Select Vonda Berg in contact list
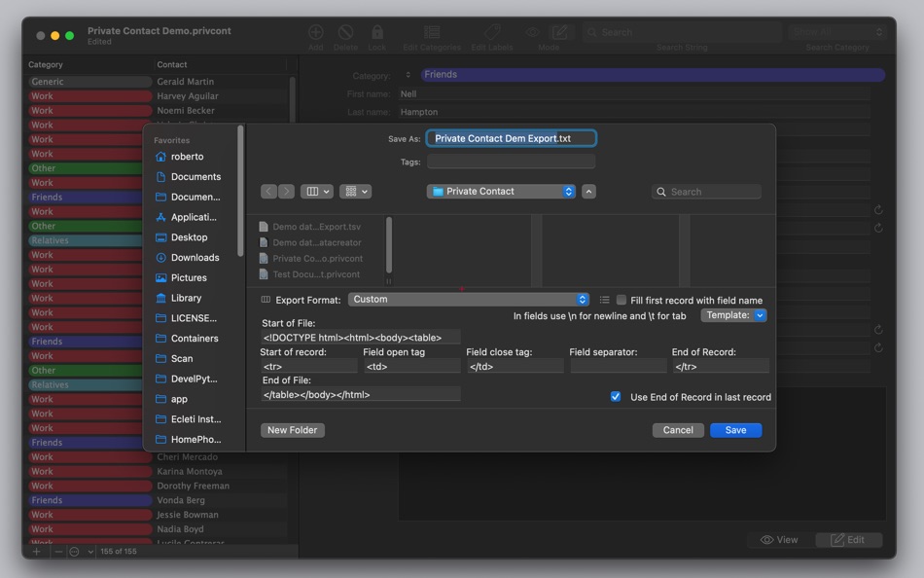The image size is (924, 578). point(180,500)
